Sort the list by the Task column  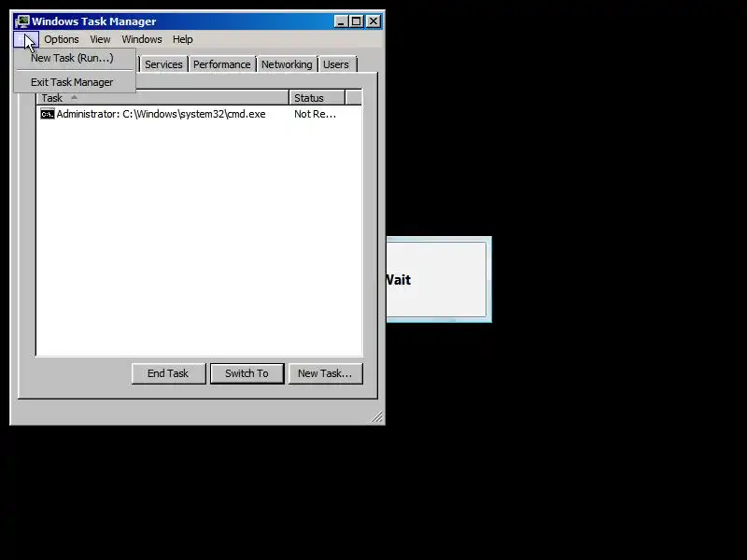[x=162, y=98]
